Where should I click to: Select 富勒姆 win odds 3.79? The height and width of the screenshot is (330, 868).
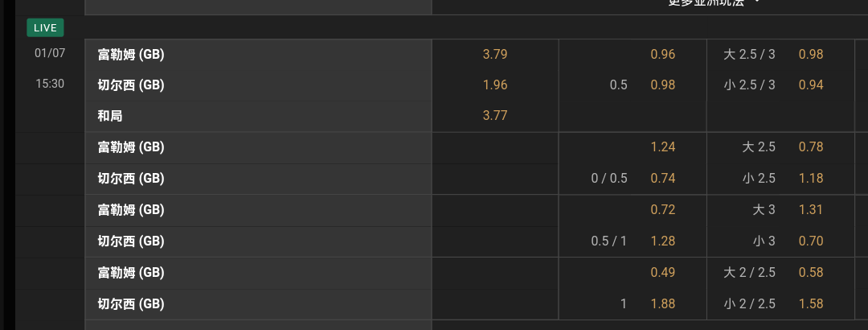(495, 55)
